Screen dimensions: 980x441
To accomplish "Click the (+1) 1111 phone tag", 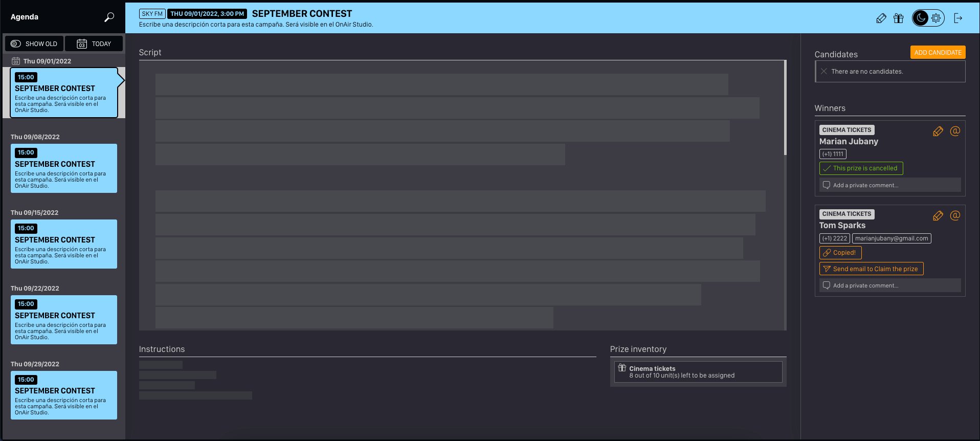I will coord(833,154).
